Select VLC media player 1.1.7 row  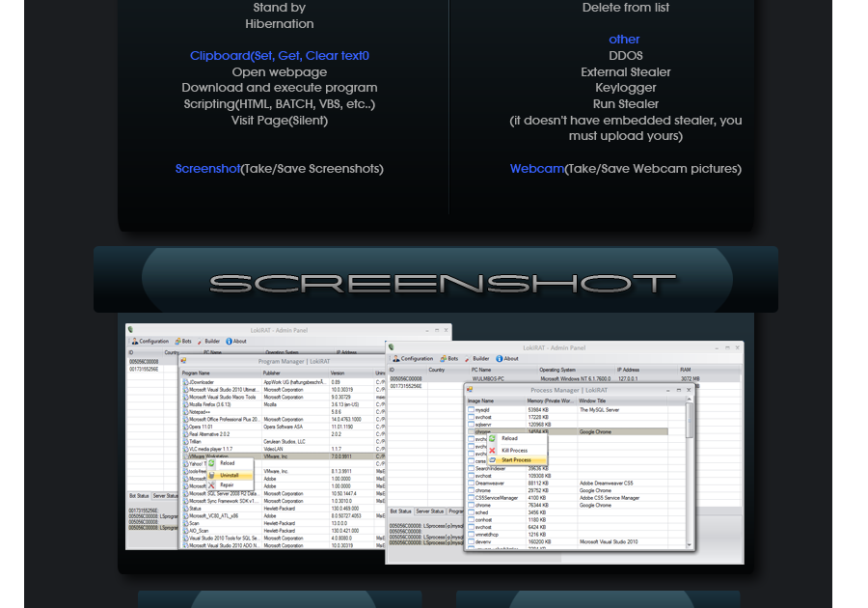click(283, 449)
